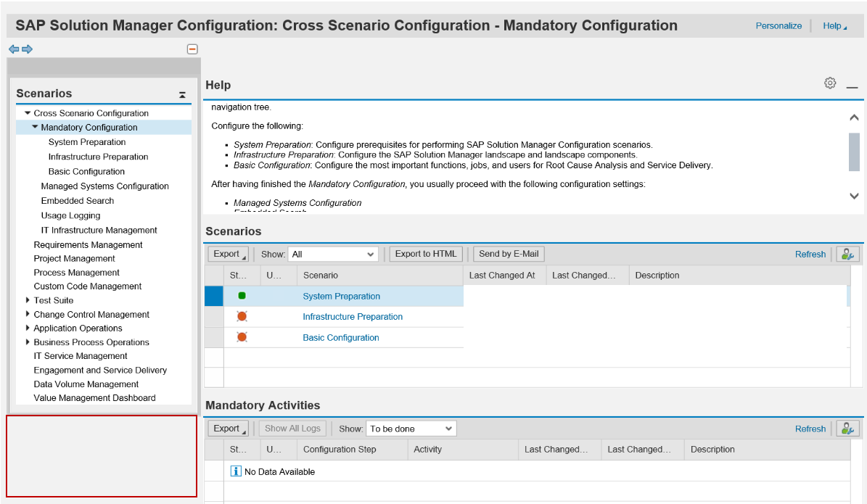Open Basic Configuration link in Scenarios table

coord(340,338)
